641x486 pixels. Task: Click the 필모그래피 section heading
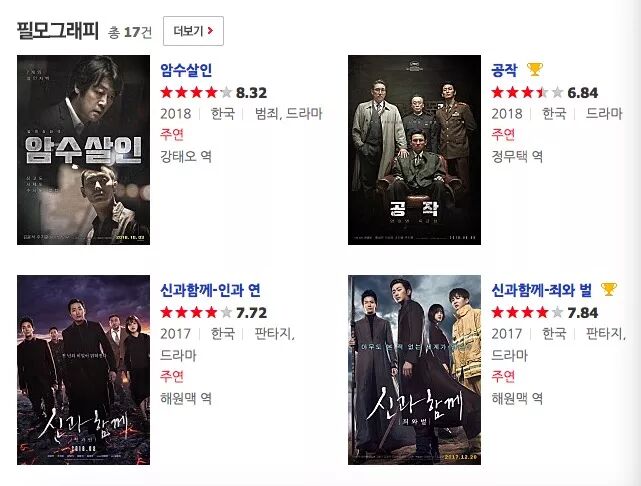pyautogui.click(x=58, y=31)
